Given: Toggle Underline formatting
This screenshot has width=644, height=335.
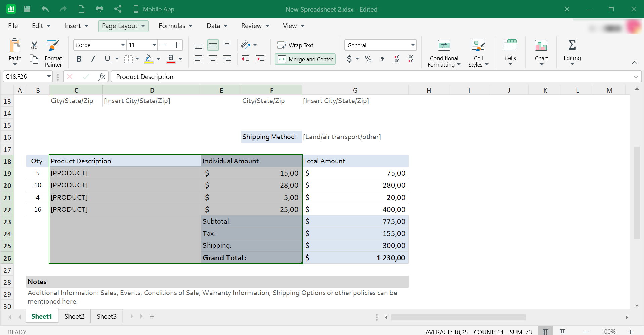Looking at the screenshot, I should 107,59.
